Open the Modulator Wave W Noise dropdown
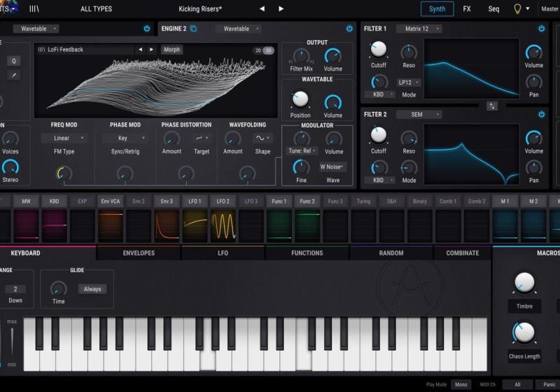Screen dimensions: 560x392 (x=333, y=167)
